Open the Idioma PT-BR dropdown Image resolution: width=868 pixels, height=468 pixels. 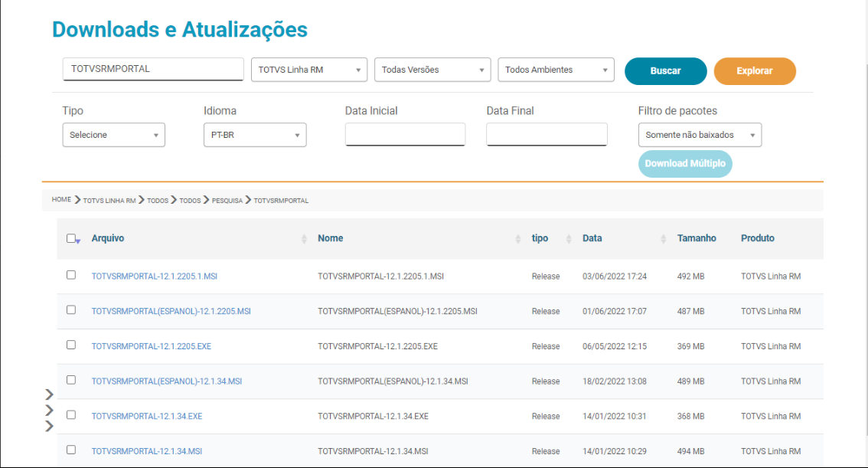(x=255, y=135)
